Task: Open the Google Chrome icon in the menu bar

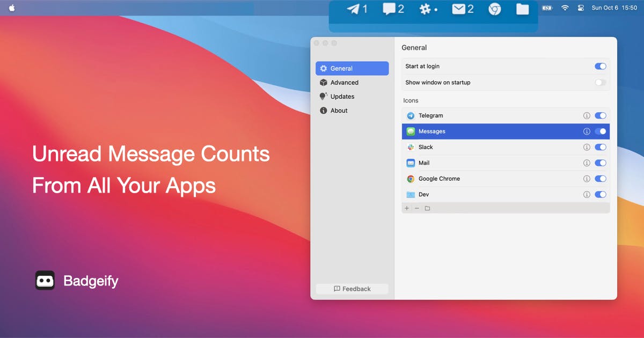Action: (x=495, y=9)
